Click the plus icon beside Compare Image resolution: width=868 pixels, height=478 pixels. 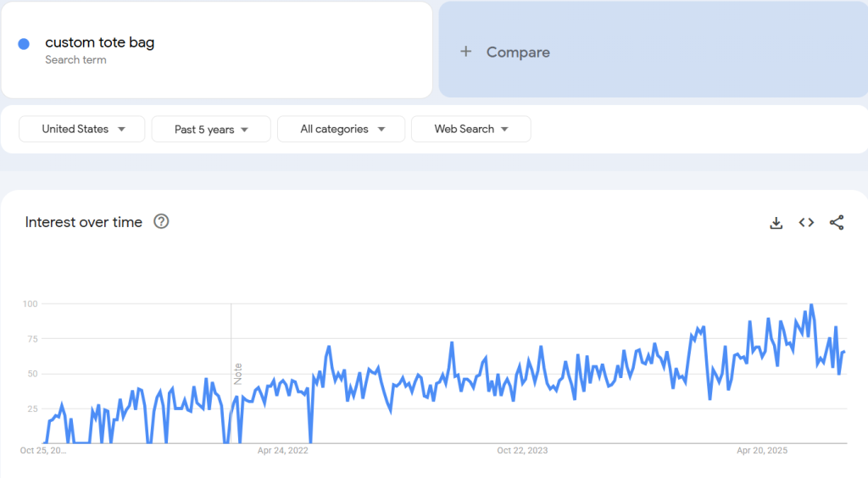(465, 52)
